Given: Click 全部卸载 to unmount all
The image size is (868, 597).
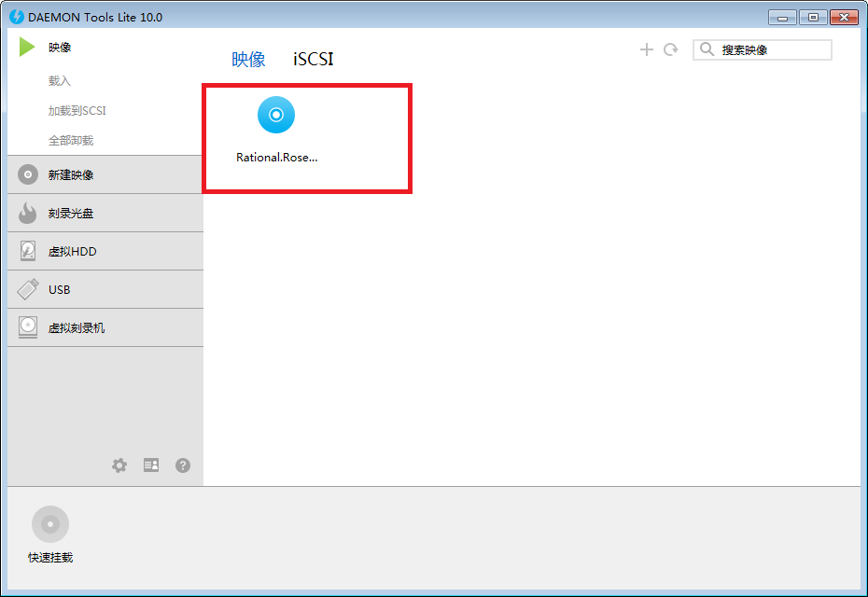Looking at the screenshot, I should click(x=71, y=141).
